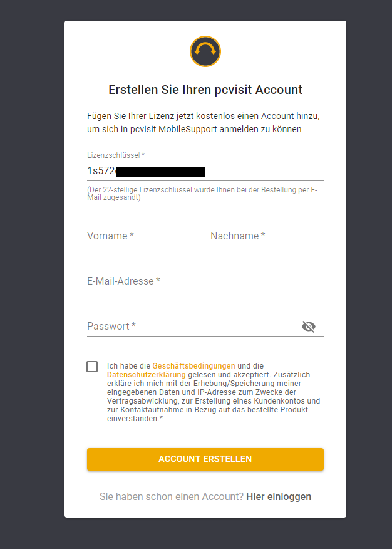Click the heading Erstellen Sie Ihren pcvisit Account
This screenshot has width=392, height=549.
coord(205,90)
